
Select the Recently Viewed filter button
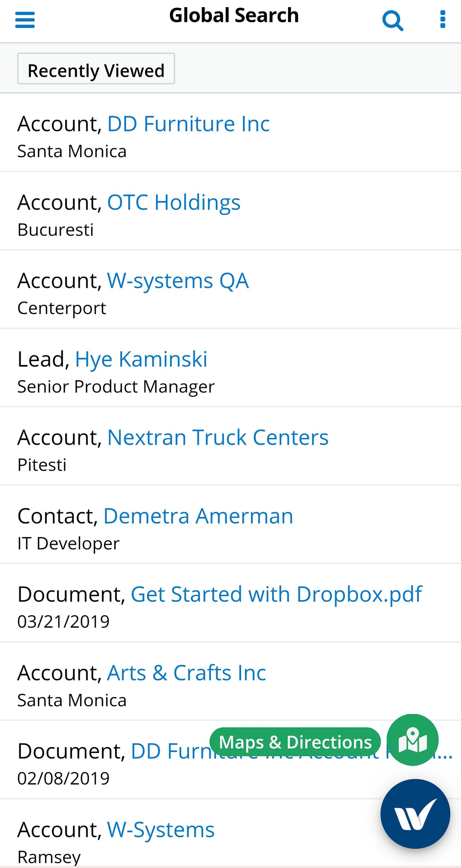point(96,69)
